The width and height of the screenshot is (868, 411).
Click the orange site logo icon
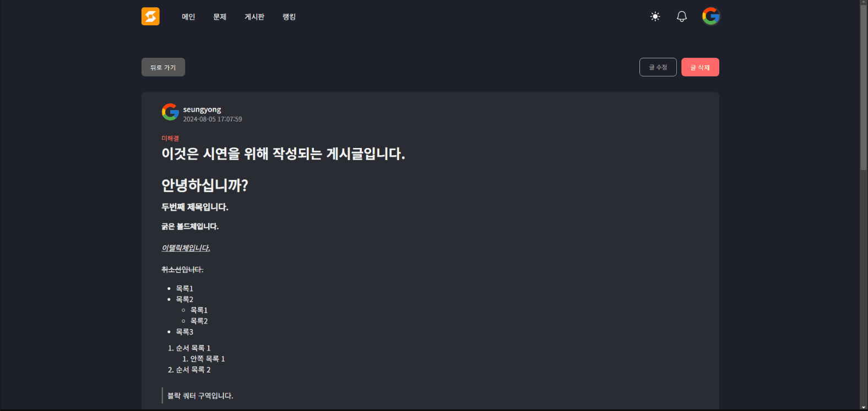150,17
